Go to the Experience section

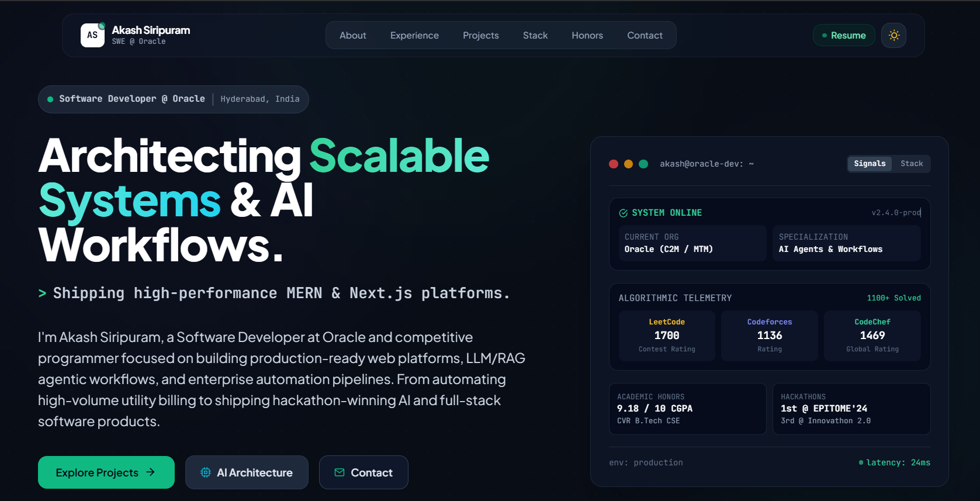(414, 36)
